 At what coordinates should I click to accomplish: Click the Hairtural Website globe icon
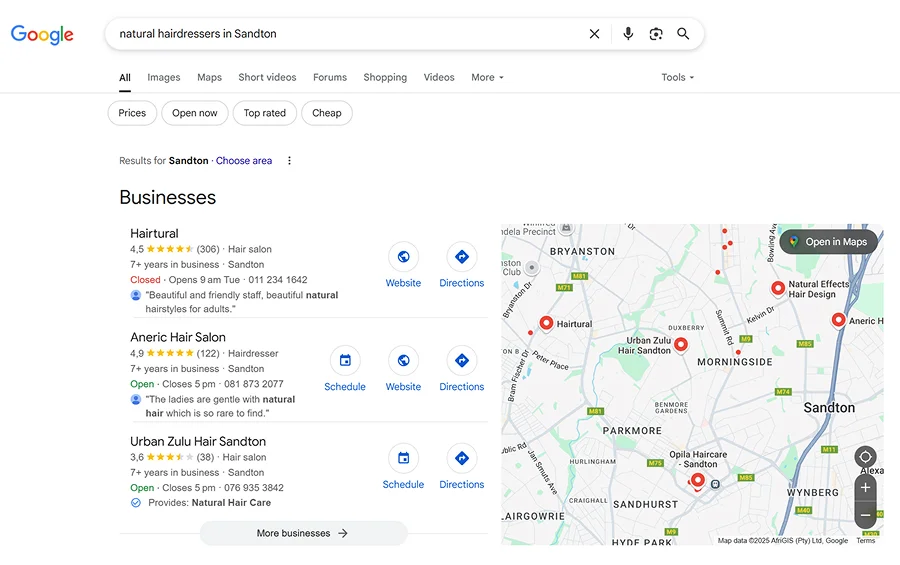(404, 257)
